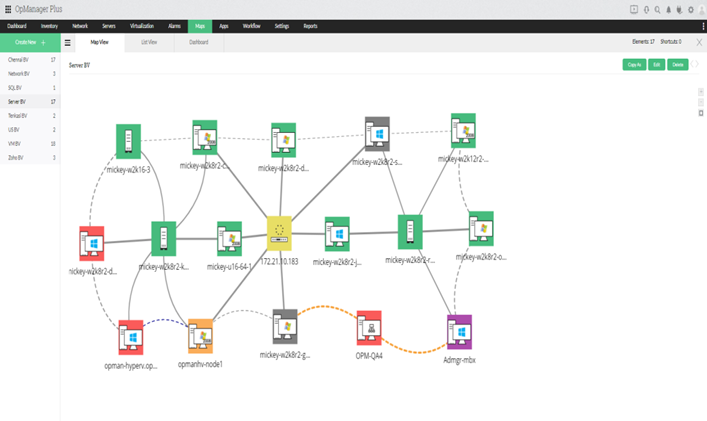Viewport: 707px width, 421px height.
Task: Open the Settings menu in nav bar
Action: [282, 26]
